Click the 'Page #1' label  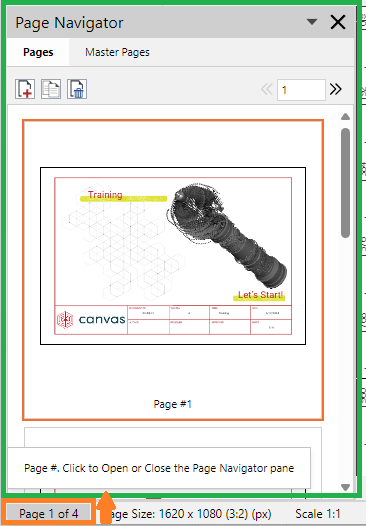click(172, 404)
